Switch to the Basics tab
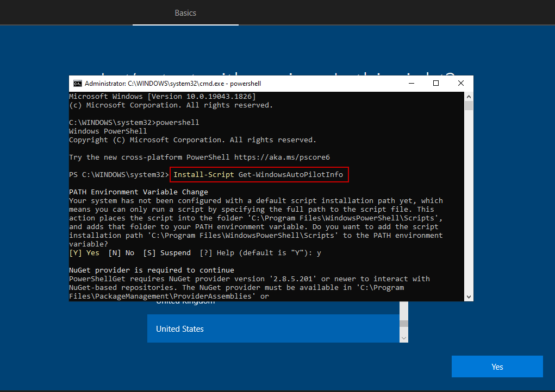 pyautogui.click(x=185, y=12)
